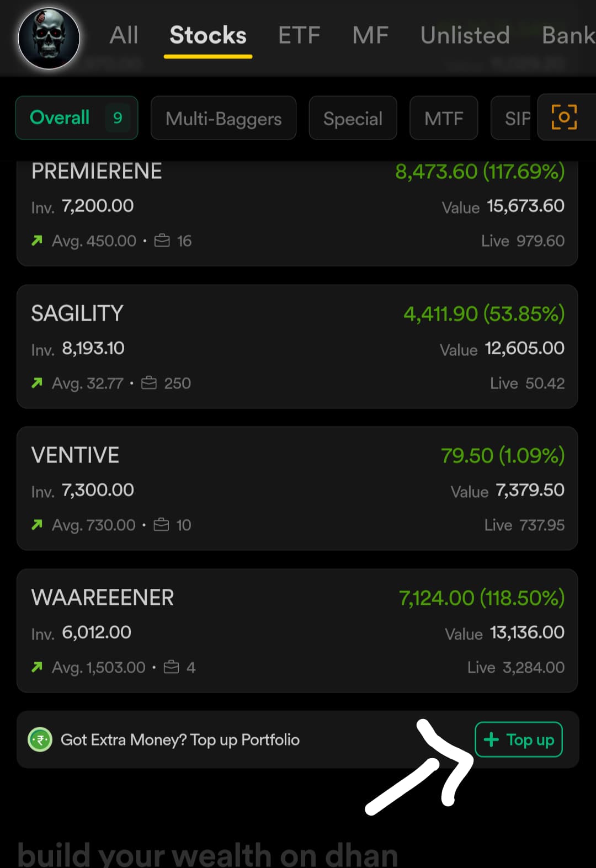Open the VENTIVE holding card

[297, 488]
